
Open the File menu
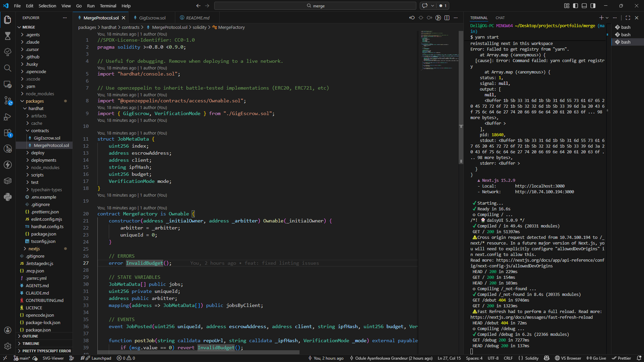click(x=17, y=5)
